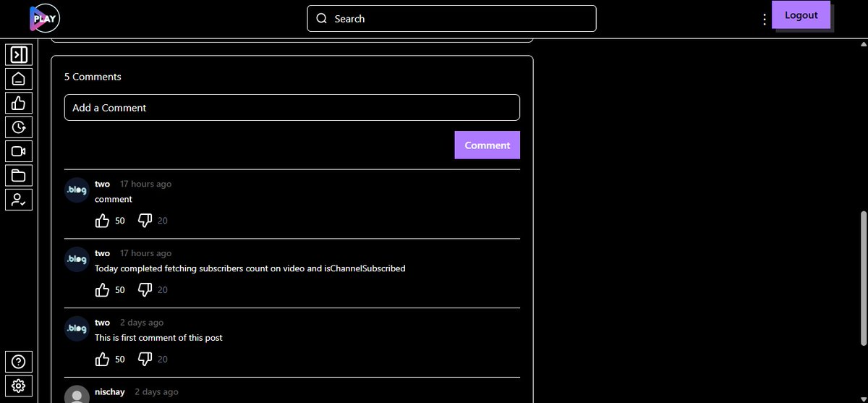Open Collections folder sidebar icon
868x403 pixels.
[x=19, y=176]
